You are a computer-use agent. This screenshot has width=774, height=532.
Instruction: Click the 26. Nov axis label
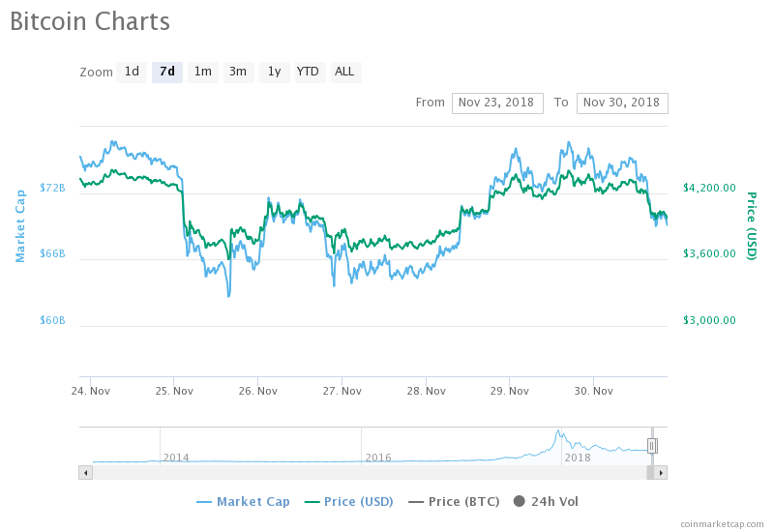click(258, 392)
